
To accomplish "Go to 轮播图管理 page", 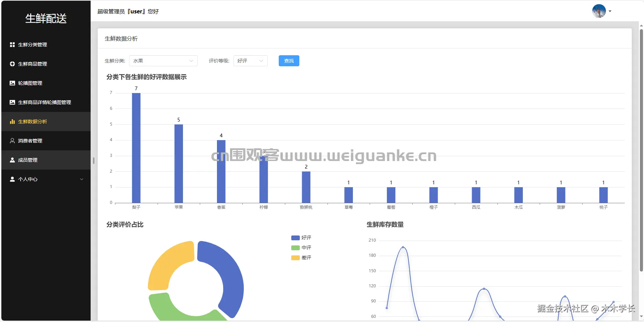I will click(46, 83).
